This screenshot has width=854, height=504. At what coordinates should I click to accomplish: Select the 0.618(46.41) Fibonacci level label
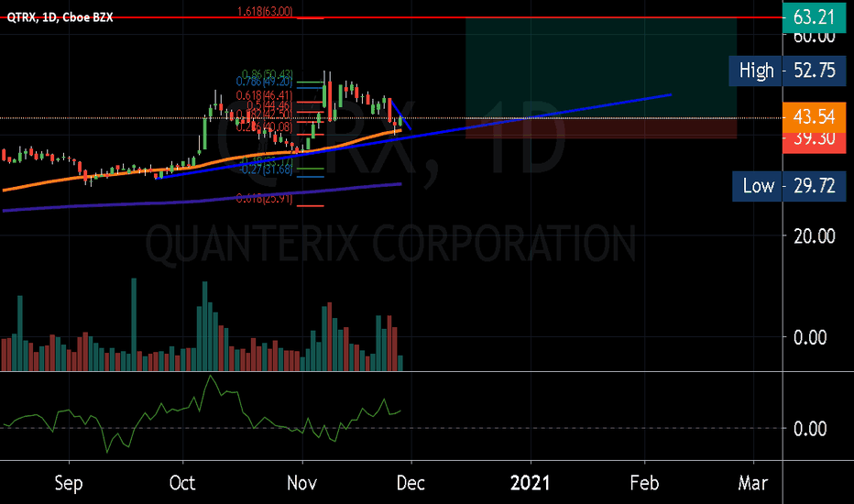264,96
